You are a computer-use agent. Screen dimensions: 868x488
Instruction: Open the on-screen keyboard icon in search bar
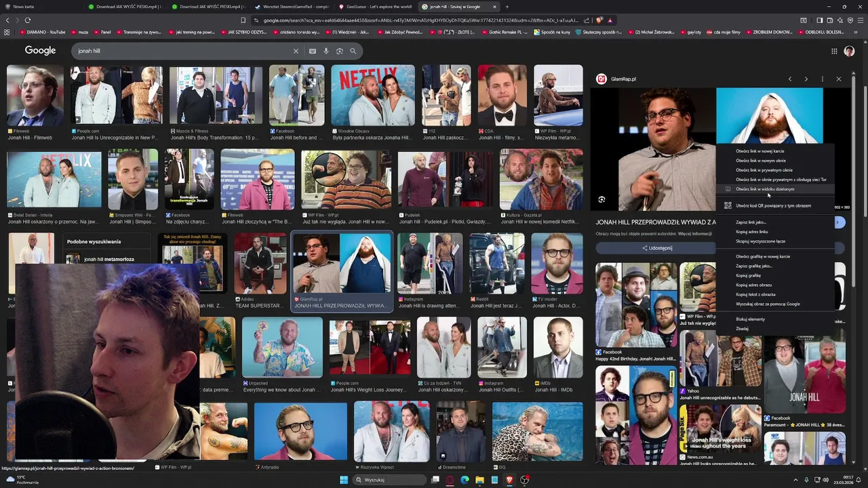tap(312, 51)
